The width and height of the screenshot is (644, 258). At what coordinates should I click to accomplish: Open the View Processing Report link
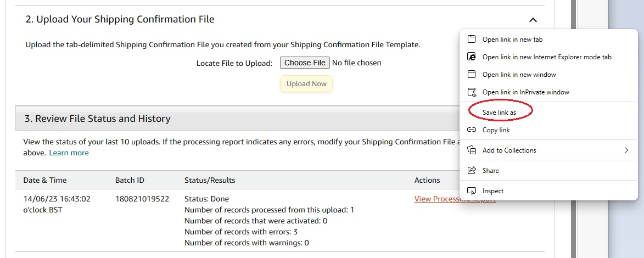coord(455,199)
